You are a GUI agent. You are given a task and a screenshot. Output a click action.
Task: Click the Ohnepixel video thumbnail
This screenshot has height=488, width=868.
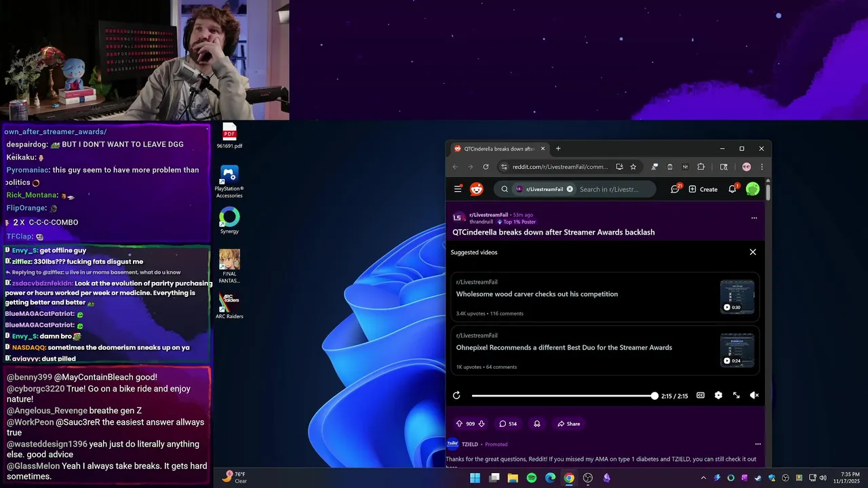coord(737,350)
